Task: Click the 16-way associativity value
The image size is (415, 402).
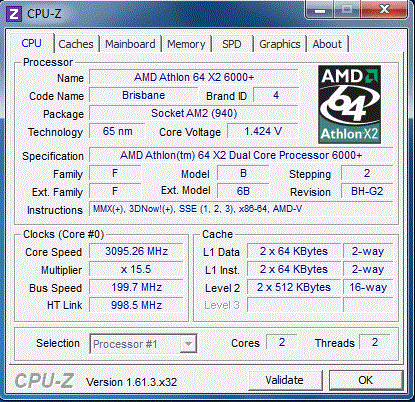Action: (368, 287)
